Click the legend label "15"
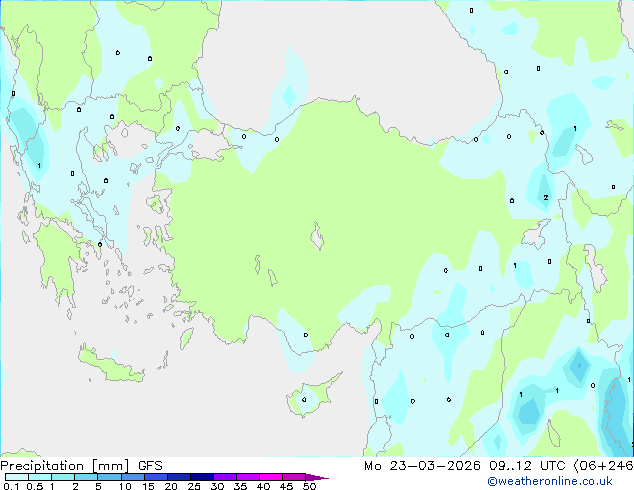The height and width of the screenshot is (490, 634). pos(148,486)
